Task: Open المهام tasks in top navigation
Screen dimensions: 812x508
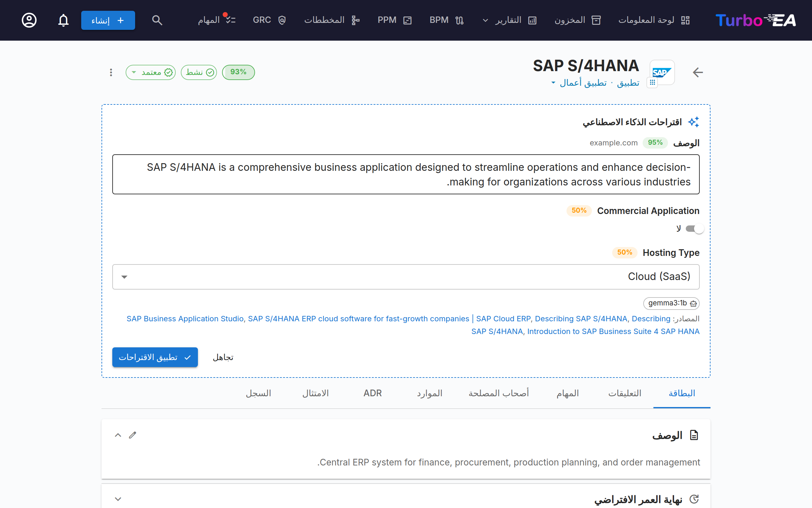Action: (217, 20)
